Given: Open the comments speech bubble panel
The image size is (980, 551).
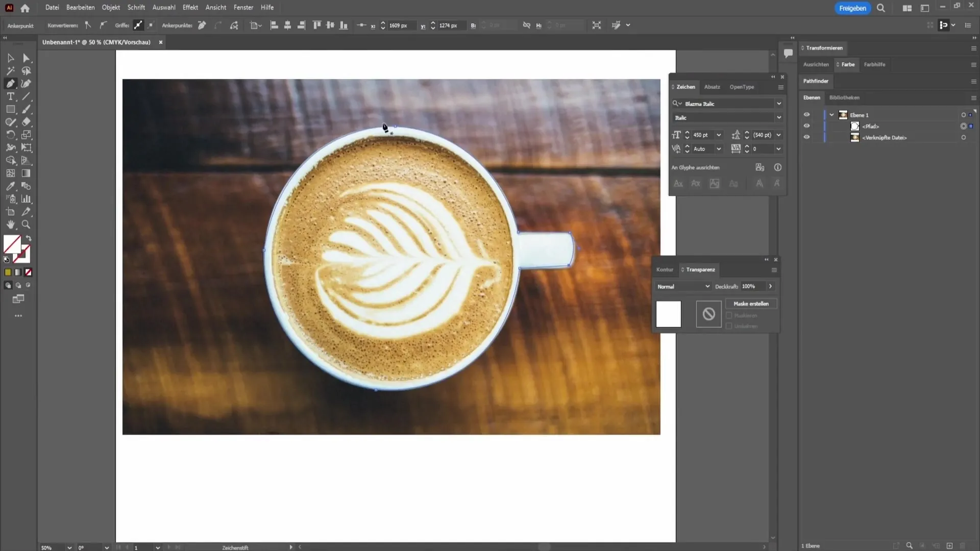Looking at the screenshot, I should [x=788, y=53].
